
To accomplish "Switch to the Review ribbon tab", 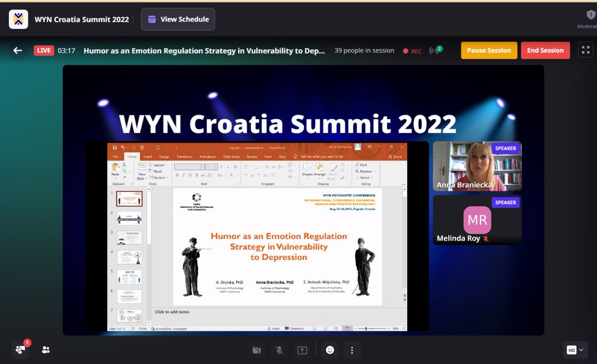I will click(252, 157).
